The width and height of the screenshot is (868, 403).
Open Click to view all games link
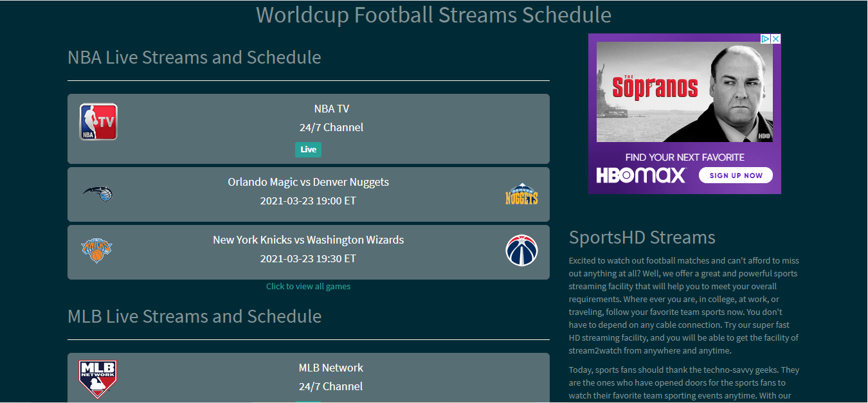[309, 287]
